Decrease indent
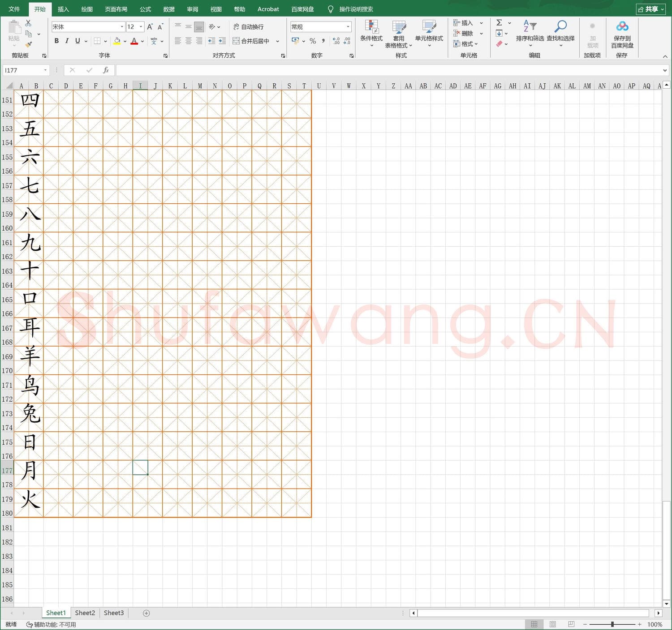 [x=211, y=41]
